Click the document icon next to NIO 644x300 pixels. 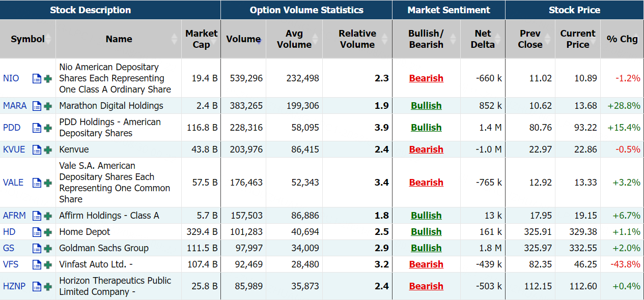tap(37, 78)
